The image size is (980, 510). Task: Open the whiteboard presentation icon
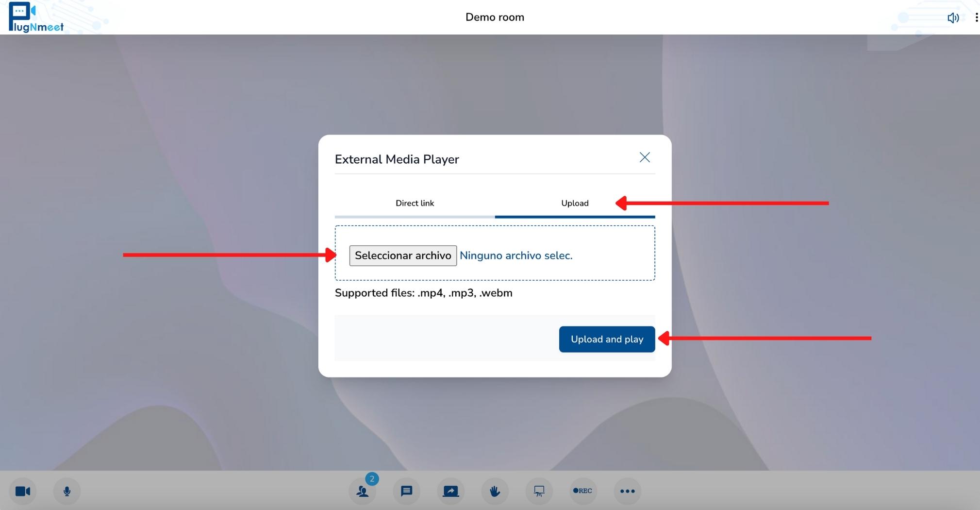tap(539, 491)
